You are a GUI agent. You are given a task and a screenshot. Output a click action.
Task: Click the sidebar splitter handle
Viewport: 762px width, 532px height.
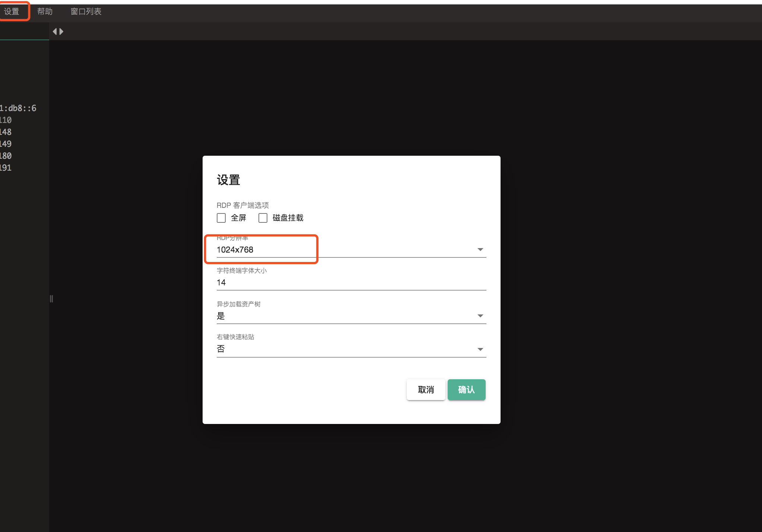51,298
